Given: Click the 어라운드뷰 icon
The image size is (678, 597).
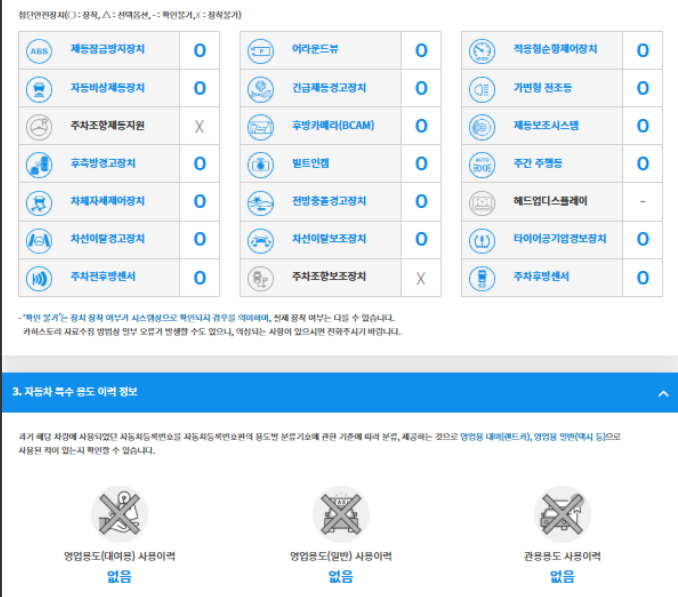Looking at the screenshot, I should pos(260,51).
